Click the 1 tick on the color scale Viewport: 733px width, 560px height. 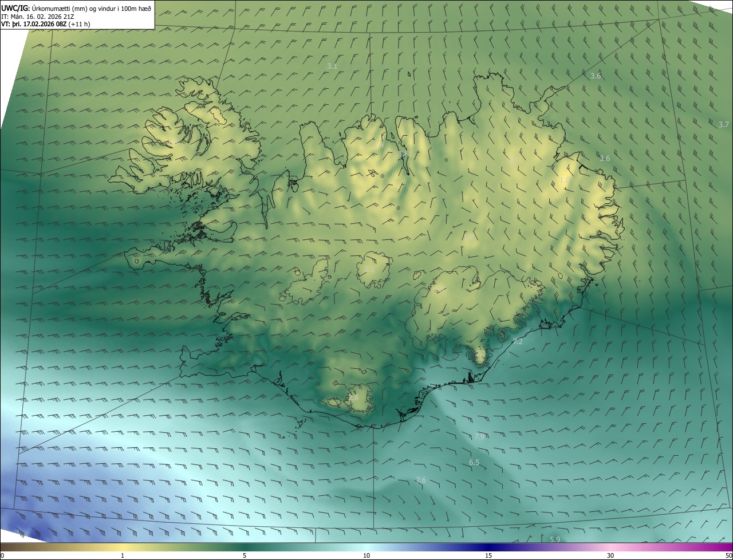click(x=123, y=555)
